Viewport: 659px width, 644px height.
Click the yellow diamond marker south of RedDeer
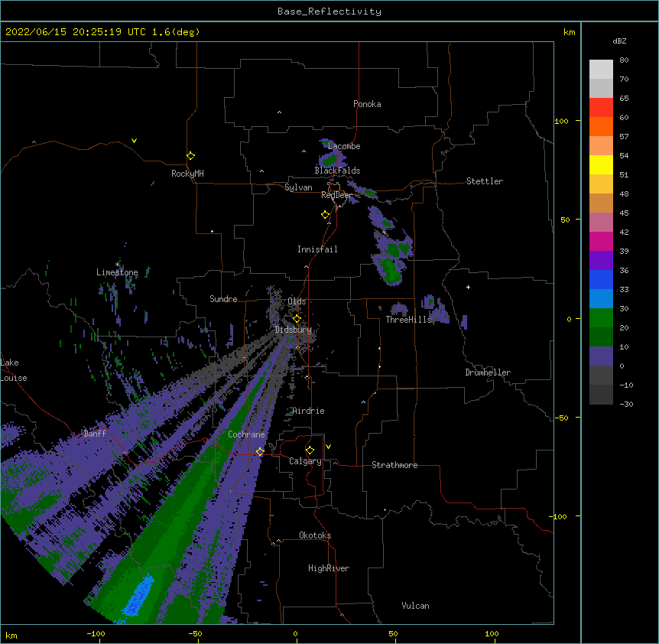[x=326, y=214]
